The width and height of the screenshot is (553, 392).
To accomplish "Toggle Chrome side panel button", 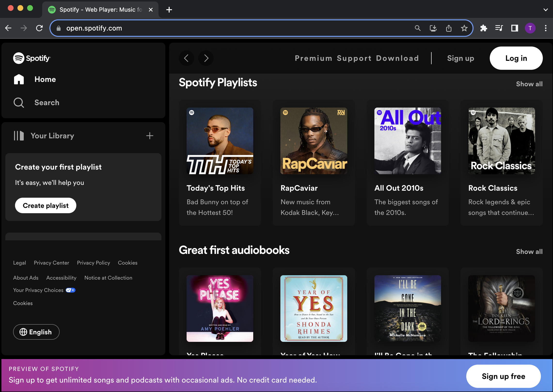I will 514,28.
